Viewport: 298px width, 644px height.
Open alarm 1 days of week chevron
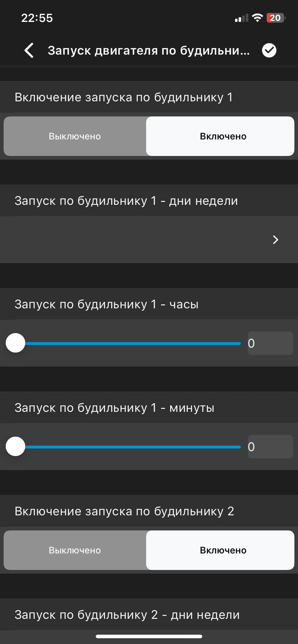pyautogui.click(x=276, y=240)
